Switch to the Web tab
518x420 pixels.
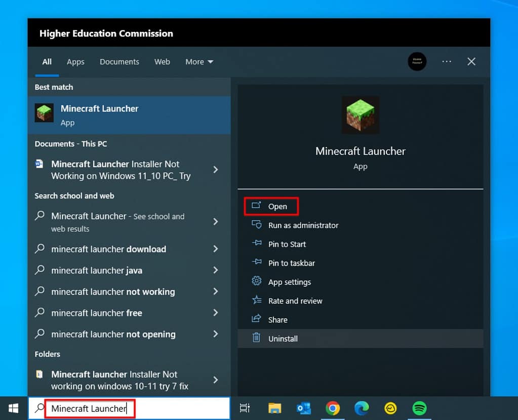162,62
